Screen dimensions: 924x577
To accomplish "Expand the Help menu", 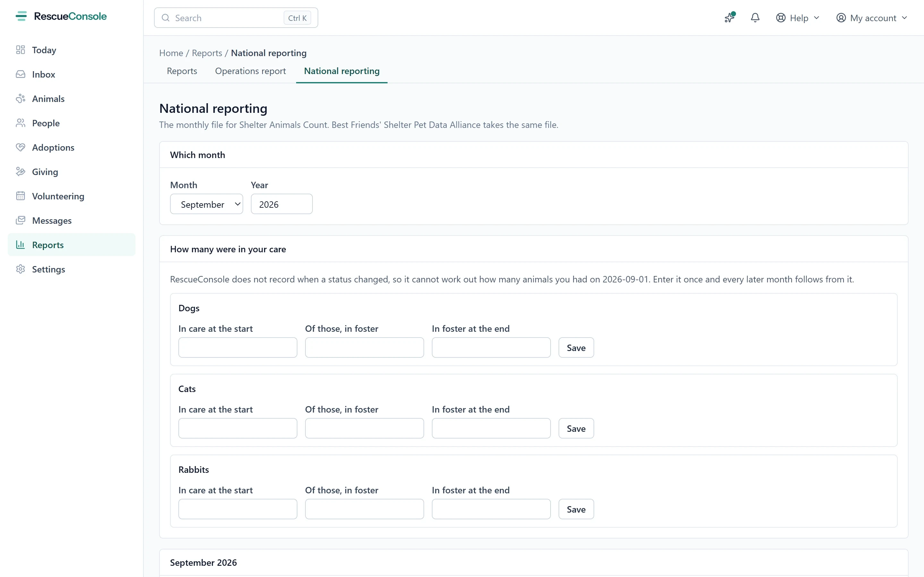I will point(798,18).
